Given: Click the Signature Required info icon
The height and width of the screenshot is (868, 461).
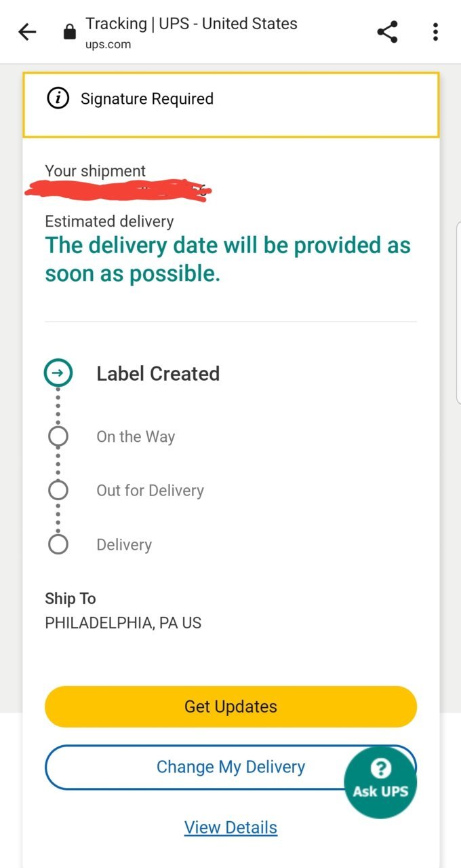Looking at the screenshot, I should 58,99.
